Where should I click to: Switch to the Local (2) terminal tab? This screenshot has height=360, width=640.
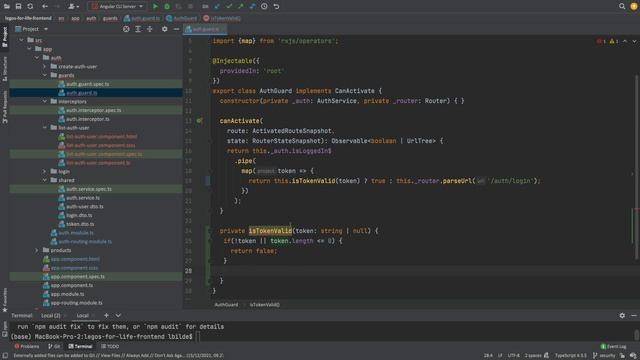51,316
